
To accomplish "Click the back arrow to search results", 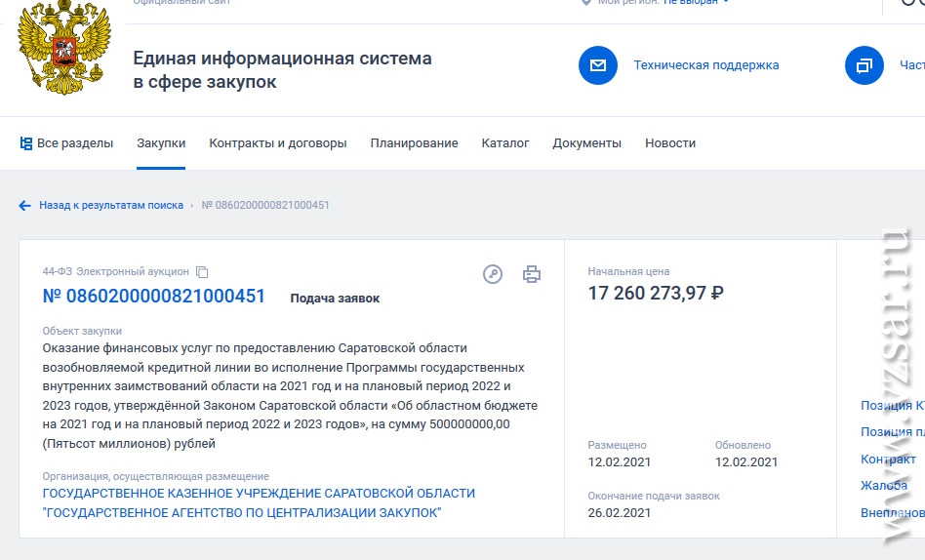I will (x=24, y=205).
